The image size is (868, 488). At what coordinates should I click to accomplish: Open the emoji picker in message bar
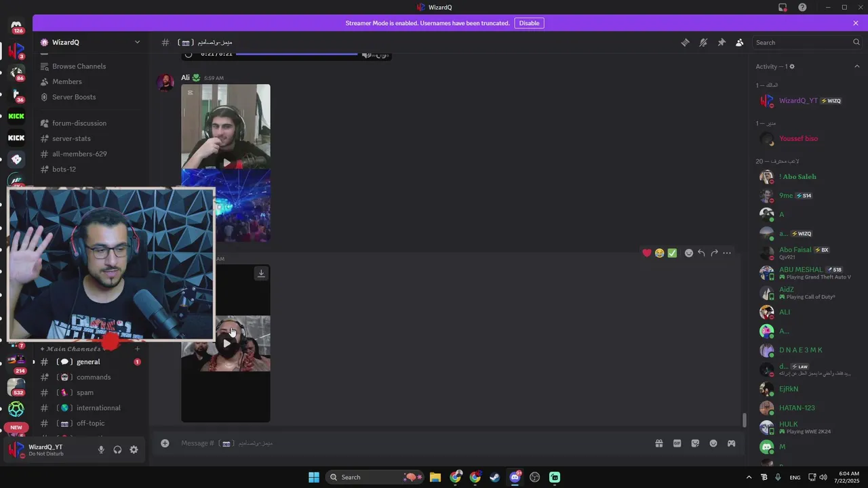[x=713, y=443]
